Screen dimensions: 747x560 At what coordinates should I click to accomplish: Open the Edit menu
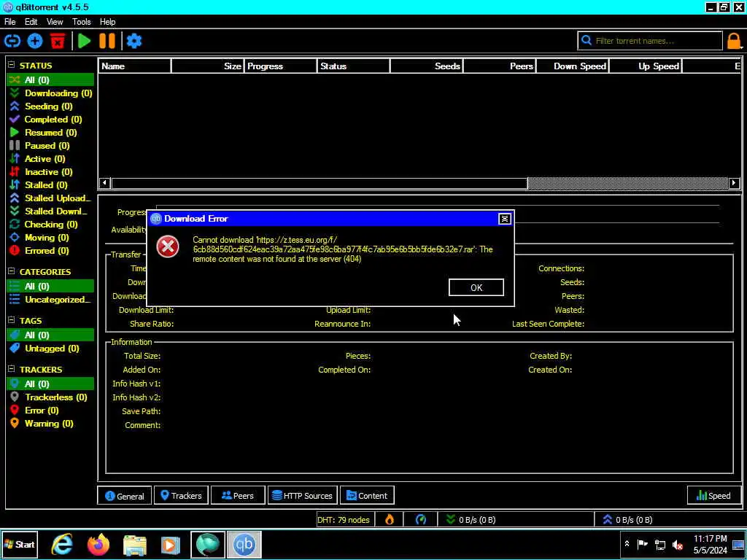tap(31, 22)
